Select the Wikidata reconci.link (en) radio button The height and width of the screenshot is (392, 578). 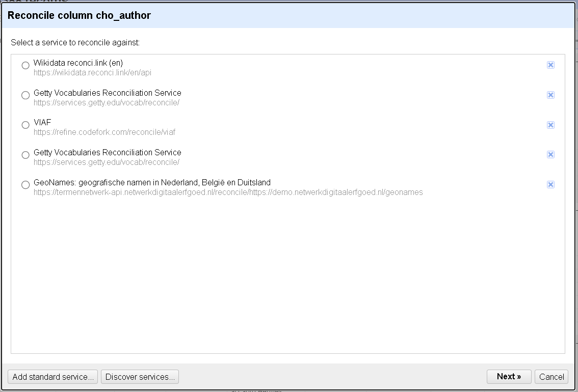pos(25,66)
